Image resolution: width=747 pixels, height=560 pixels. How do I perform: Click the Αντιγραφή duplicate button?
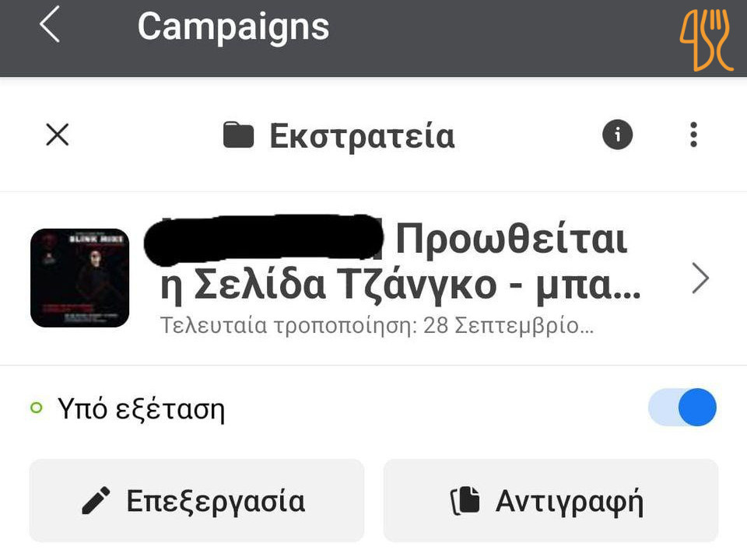(x=551, y=500)
